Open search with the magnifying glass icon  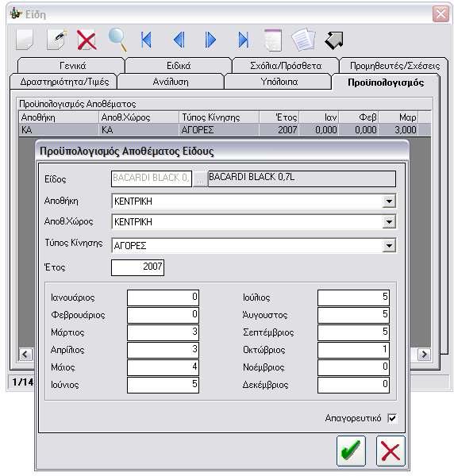point(117,40)
